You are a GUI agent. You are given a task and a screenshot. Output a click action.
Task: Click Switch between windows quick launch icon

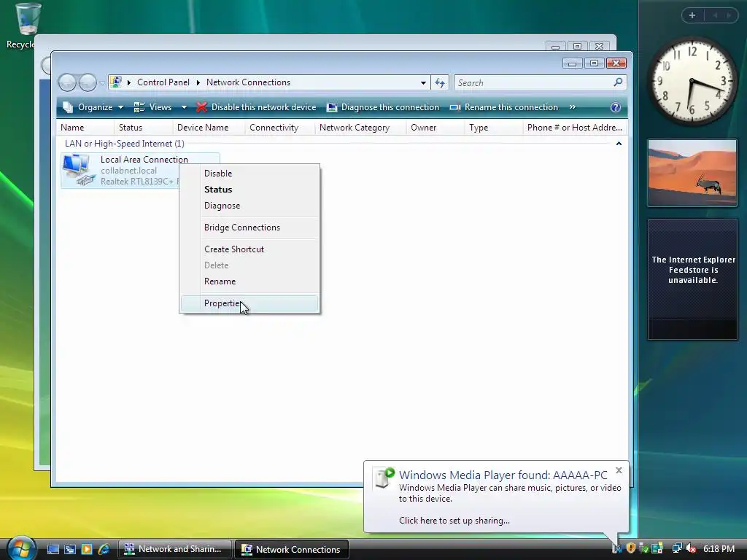point(70,549)
